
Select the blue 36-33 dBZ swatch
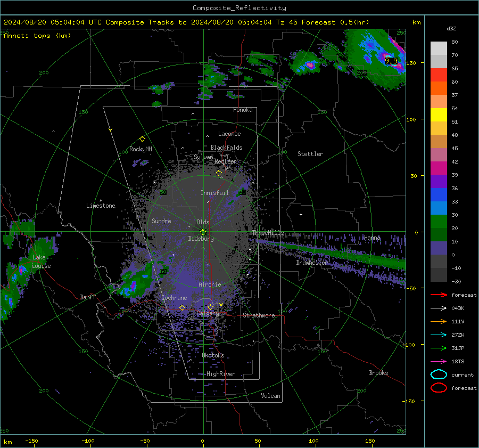coord(439,195)
